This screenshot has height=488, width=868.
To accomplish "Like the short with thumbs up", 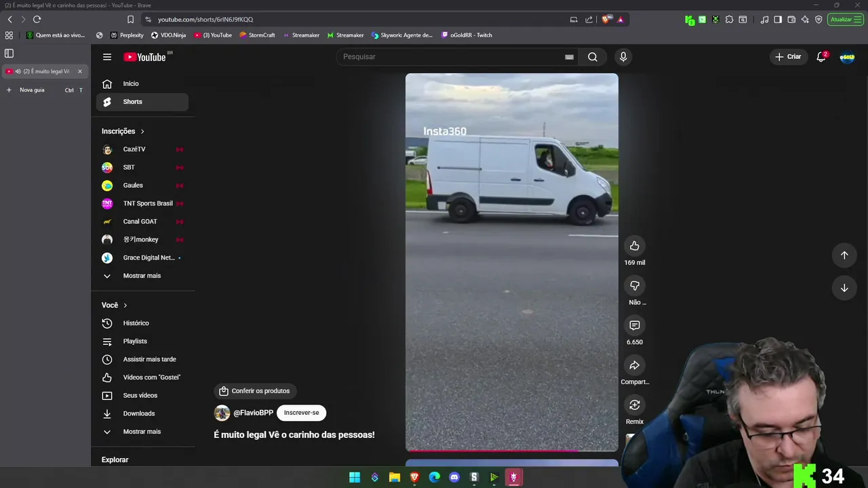I will [635, 246].
